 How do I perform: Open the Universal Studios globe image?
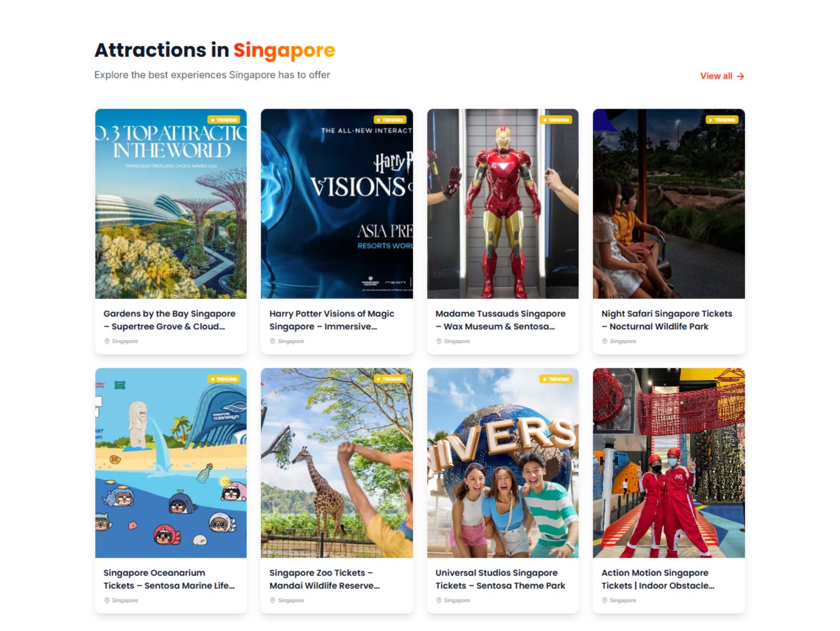(x=502, y=463)
